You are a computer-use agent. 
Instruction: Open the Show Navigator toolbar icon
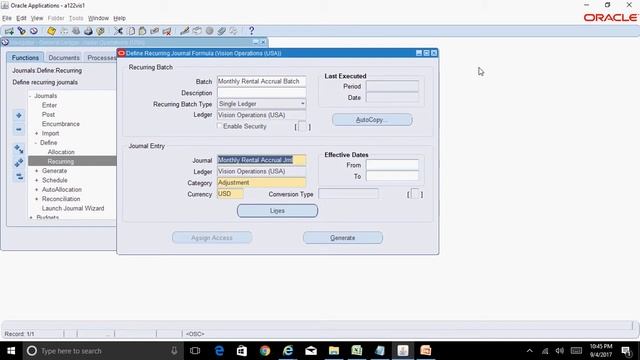pos(34,31)
